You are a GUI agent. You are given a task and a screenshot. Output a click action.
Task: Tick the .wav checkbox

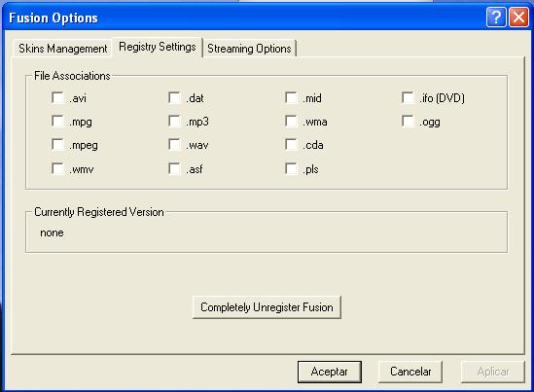coord(174,145)
